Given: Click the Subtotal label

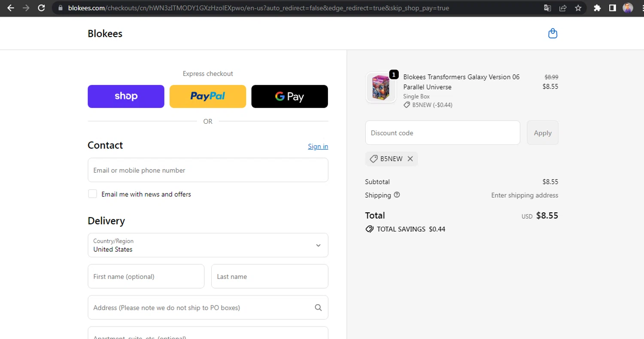Looking at the screenshot, I should click(x=377, y=182).
